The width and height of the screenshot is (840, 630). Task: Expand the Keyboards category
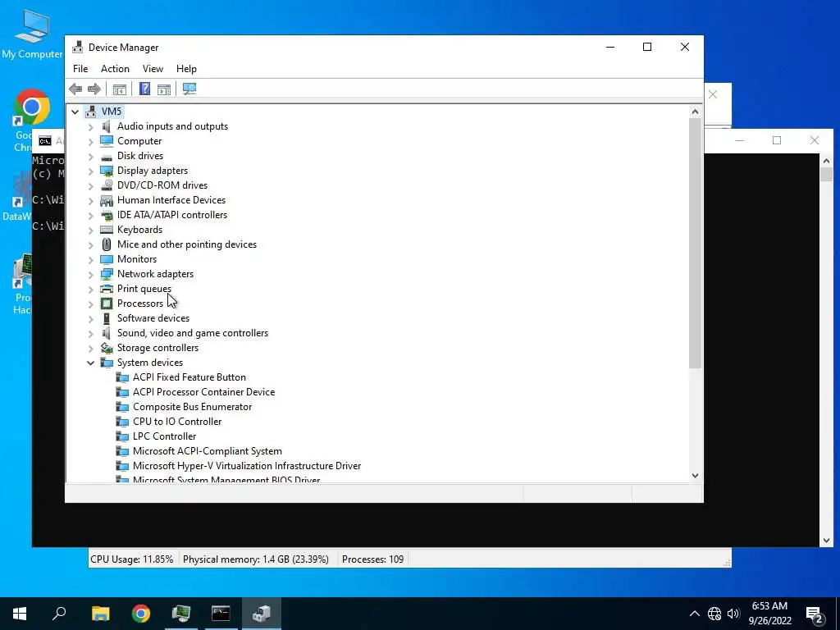(x=90, y=230)
